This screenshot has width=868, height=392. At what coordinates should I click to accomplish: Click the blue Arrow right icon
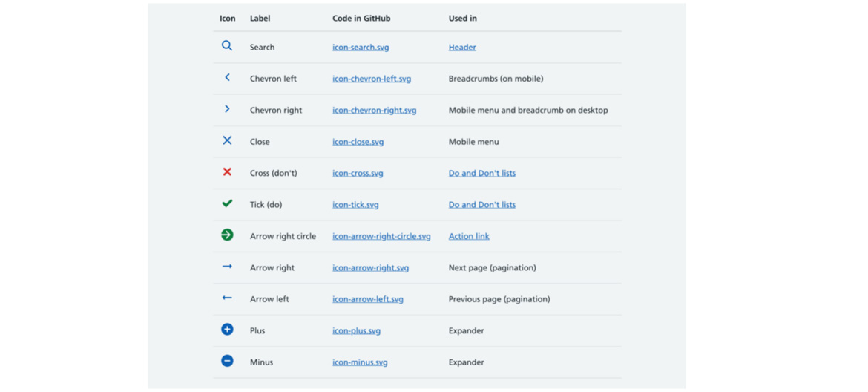(227, 267)
